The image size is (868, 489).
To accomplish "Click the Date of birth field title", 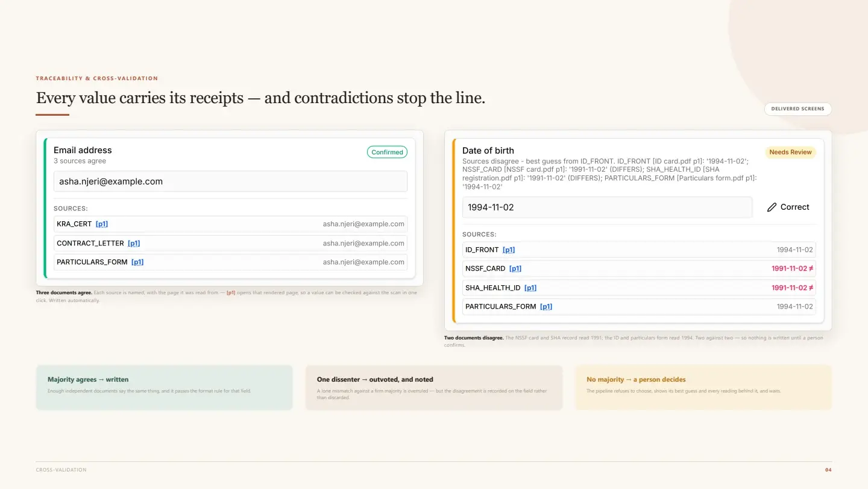I will [x=488, y=151].
